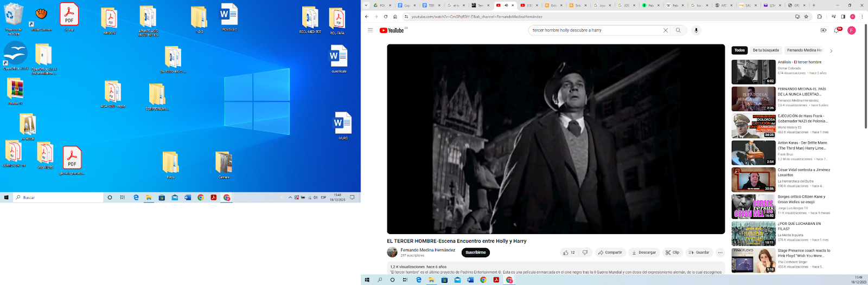Submit search with the magnifier button
Image resolution: width=868 pixels, height=285 pixels.
pyautogui.click(x=678, y=30)
